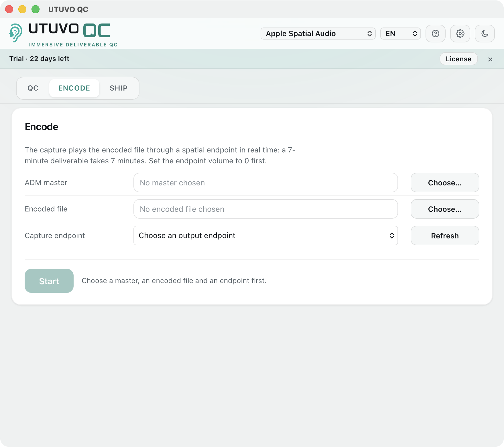
Task: Dismiss the trial banner with the X
Action: 490,59
